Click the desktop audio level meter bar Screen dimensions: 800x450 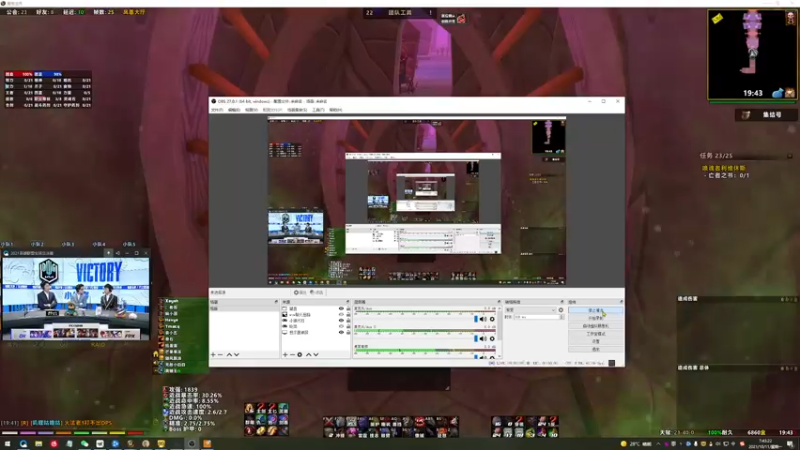pos(424,351)
